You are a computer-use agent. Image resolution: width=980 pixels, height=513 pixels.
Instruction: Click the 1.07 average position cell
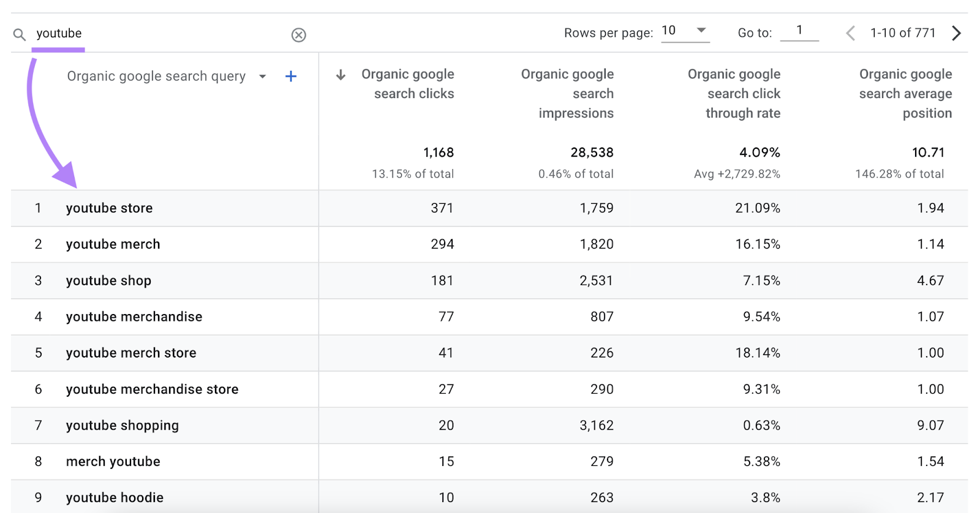[930, 316]
